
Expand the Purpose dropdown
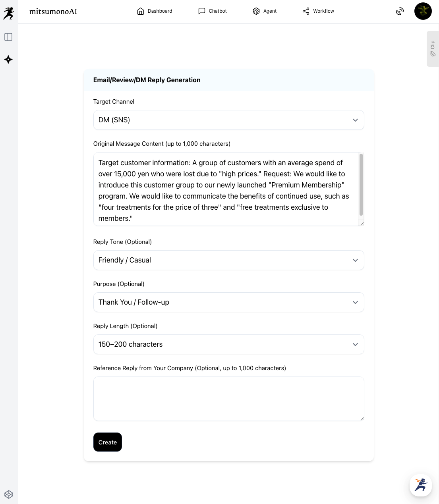tap(228, 302)
